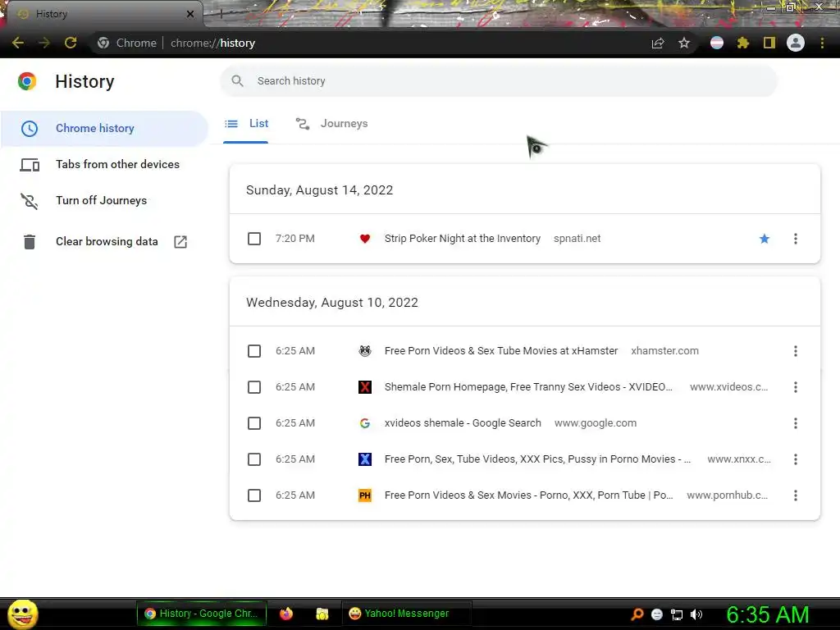Open Tabs from other devices
This screenshot has height=630, width=840.
(x=104, y=164)
